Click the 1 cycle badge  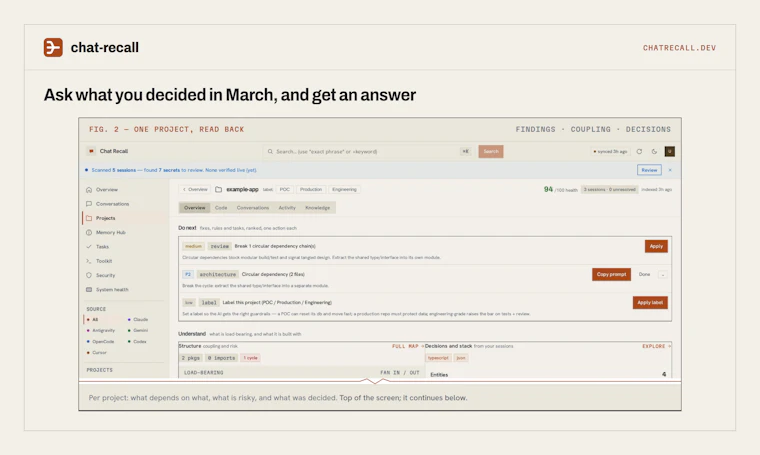click(250, 358)
